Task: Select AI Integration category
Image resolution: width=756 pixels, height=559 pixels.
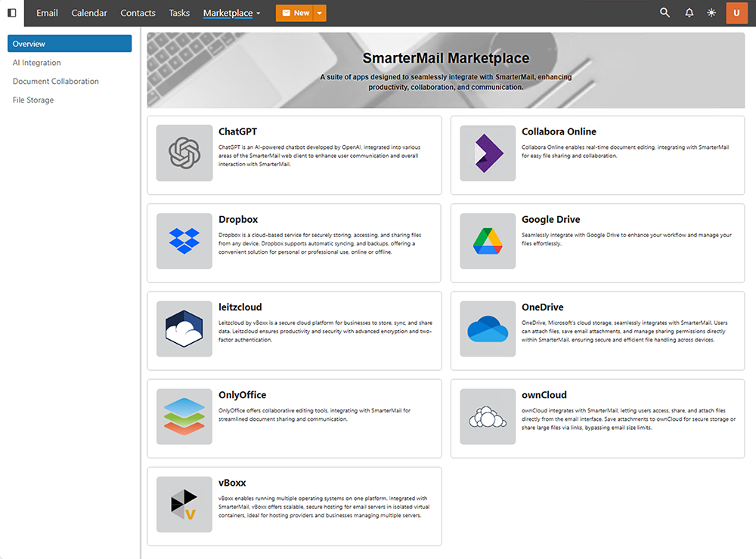Action: click(x=36, y=63)
